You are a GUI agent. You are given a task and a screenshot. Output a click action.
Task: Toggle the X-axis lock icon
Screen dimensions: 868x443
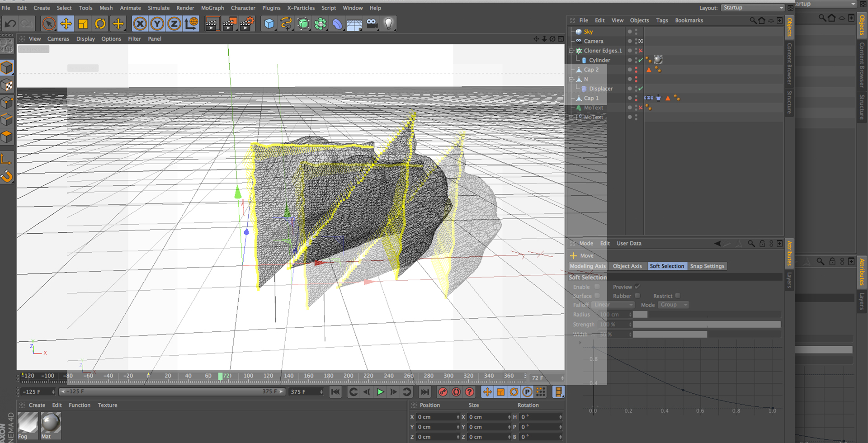140,24
